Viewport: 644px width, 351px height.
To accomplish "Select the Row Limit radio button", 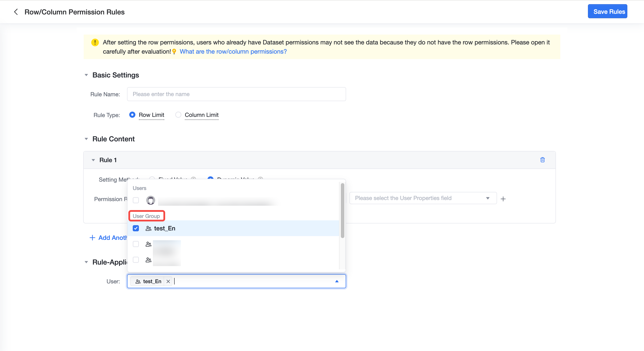I will (132, 115).
